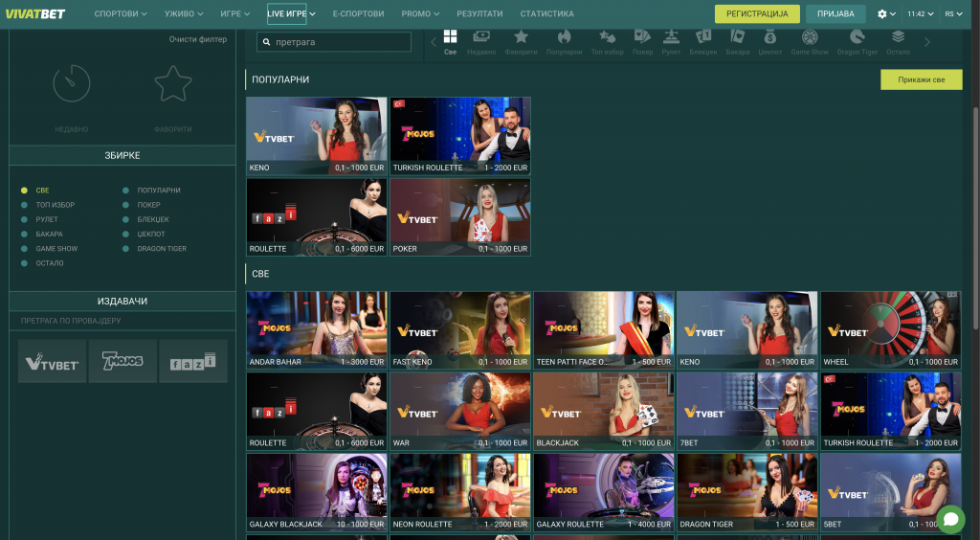This screenshot has height=540, width=980.
Task: Open the FAST KENO game thumbnail
Action: pyautogui.click(x=460, y=330)
